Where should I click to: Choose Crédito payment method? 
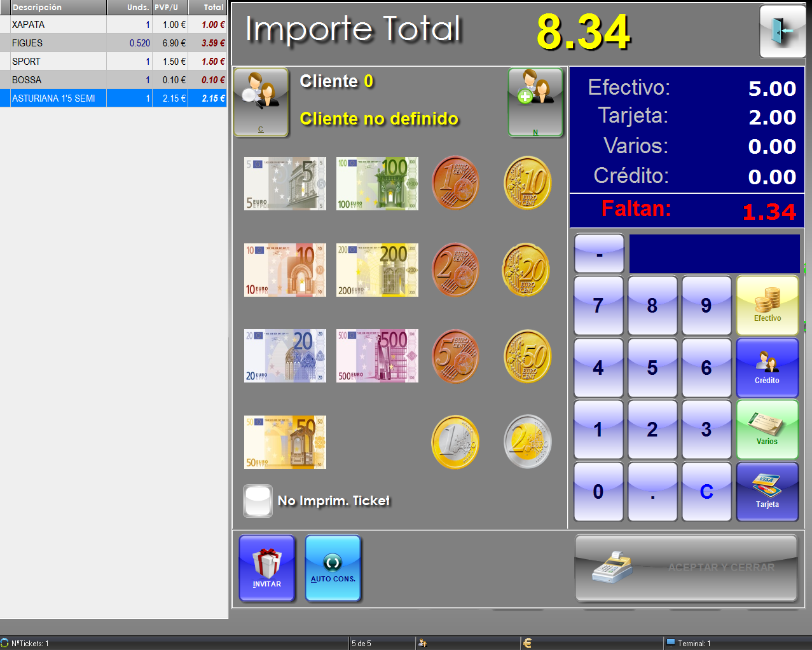click(767, 368)
